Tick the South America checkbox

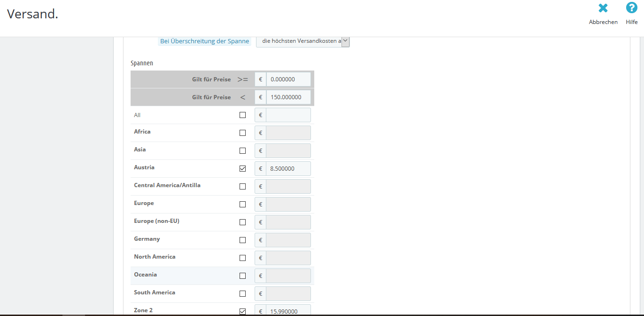click(242, 293)
